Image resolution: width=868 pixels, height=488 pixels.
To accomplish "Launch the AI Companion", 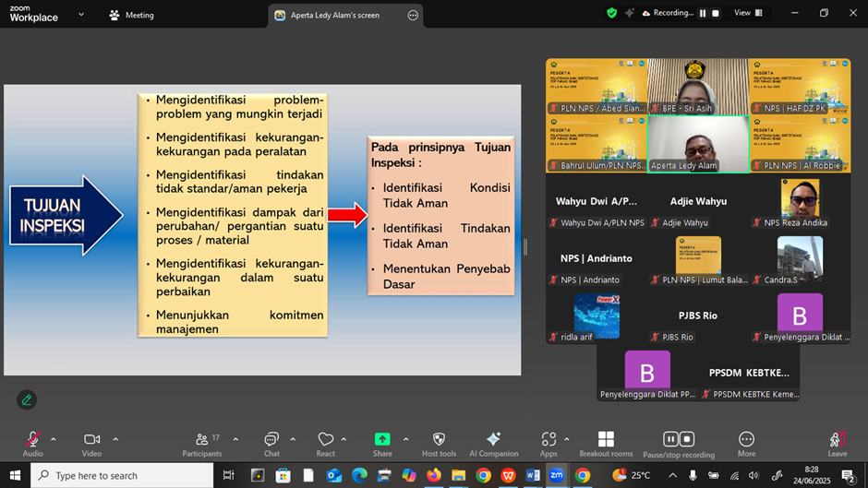I will click(493, 441).
